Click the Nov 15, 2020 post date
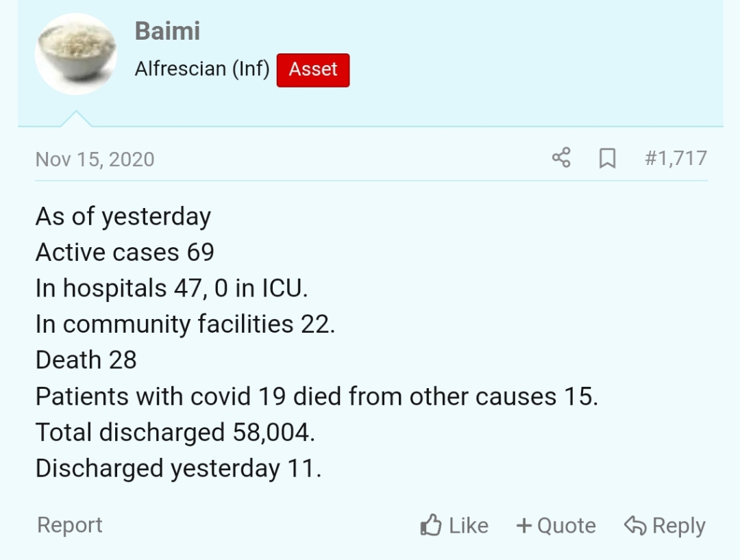The height and width of the screenshot is (560, 740). tap(95, 160)
